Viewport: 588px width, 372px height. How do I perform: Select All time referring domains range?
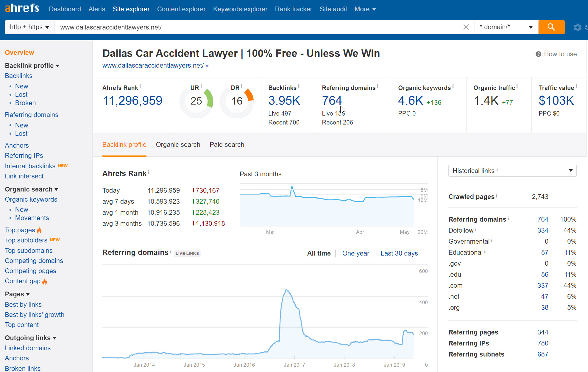pyautogui.click(x=319, y=253)
